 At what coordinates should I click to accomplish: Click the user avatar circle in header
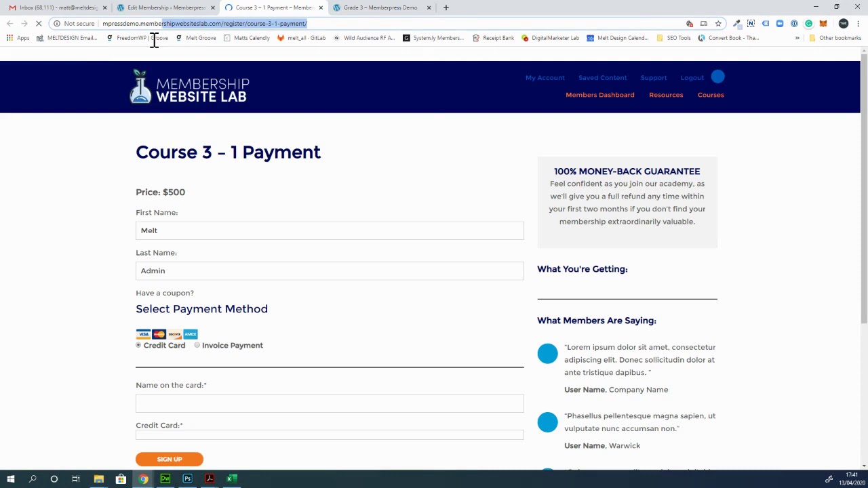coord(718,77)
